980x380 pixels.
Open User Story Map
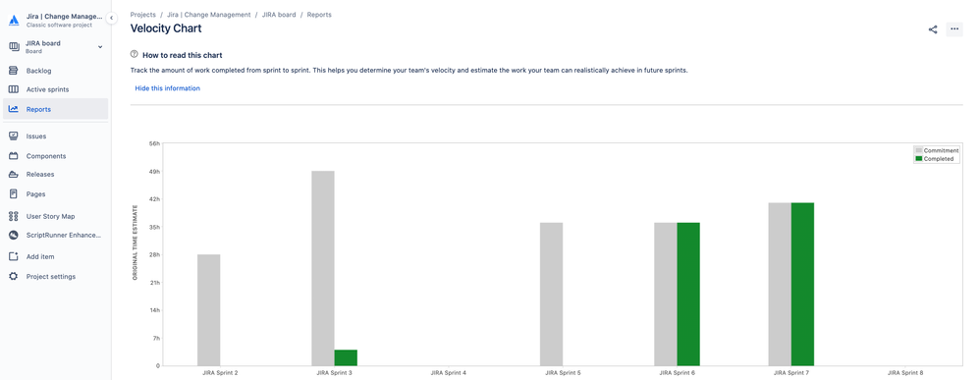point(51,216)
